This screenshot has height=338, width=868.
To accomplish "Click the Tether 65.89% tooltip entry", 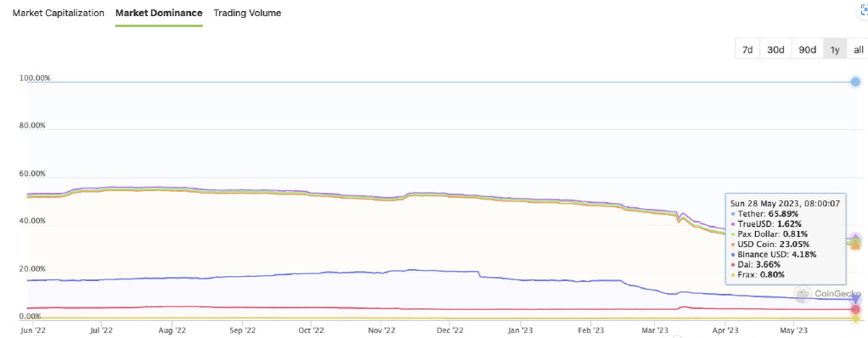I will tap(764, 213).
